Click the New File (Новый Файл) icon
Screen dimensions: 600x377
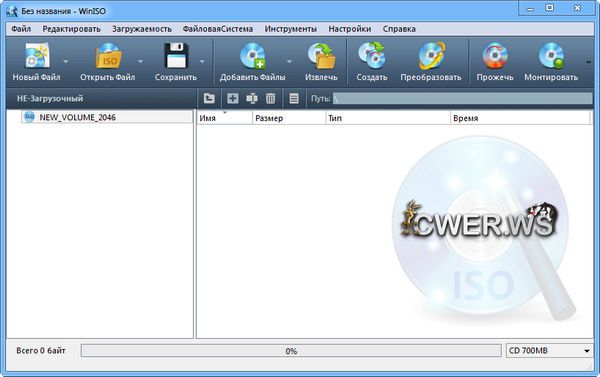tap(37, 56)
